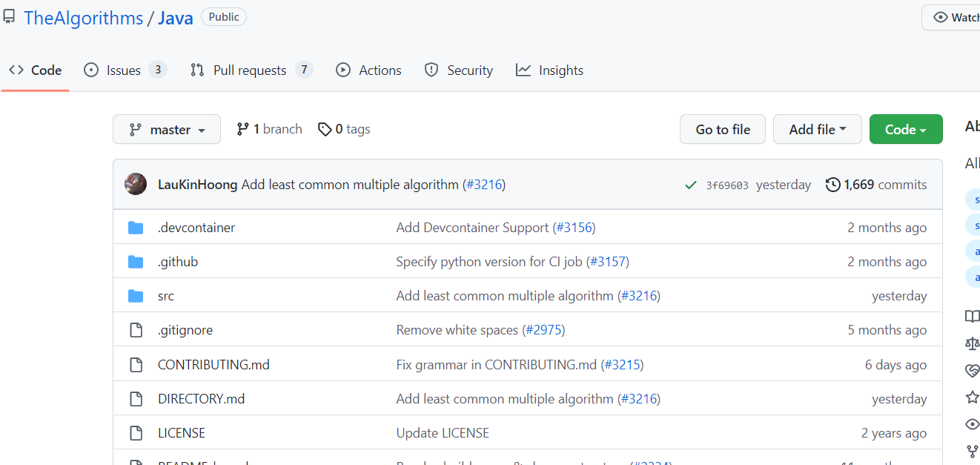The height and width of the screenshot is (465, 980).
Task: Open pull request #3156 link
Action: pos(575,228)
